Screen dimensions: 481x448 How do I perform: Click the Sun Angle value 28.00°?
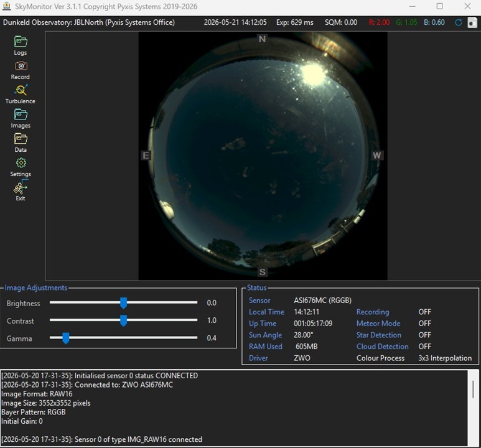[x=304, y=335]
